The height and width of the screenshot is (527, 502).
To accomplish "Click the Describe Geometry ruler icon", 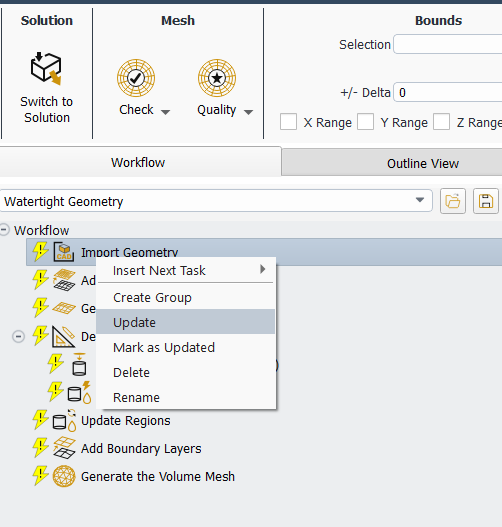I will 64,336.
